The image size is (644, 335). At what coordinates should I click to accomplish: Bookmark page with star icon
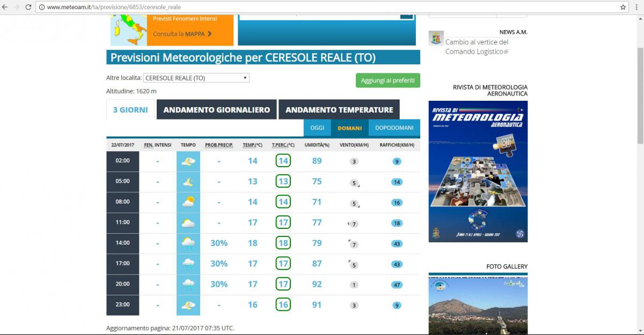click(623, 7)
